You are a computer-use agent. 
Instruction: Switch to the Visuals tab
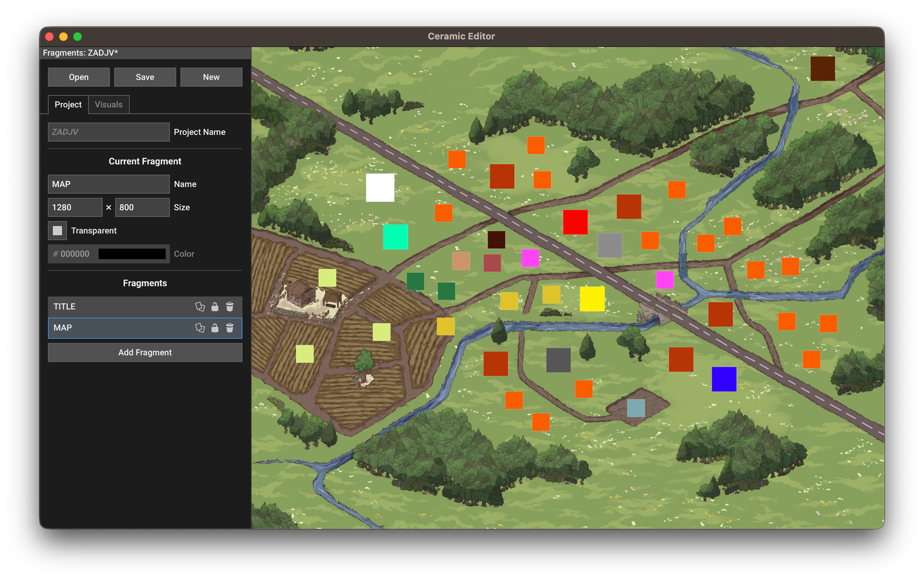(109, 104)
